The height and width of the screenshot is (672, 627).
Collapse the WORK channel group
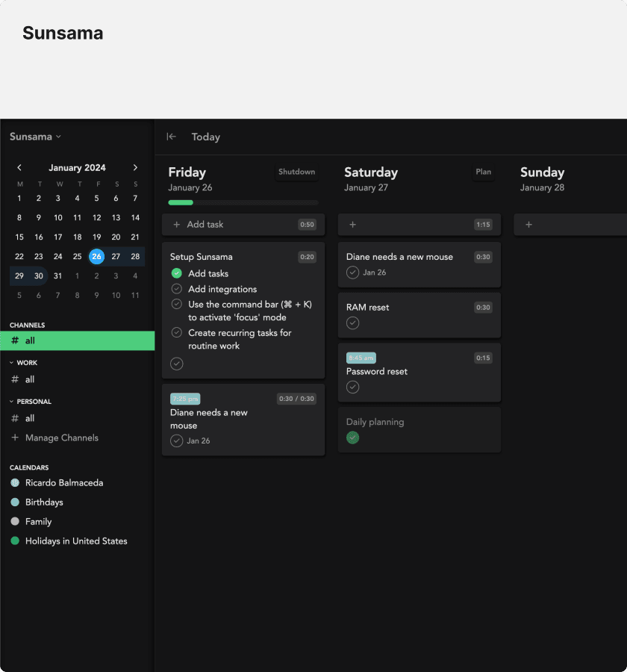pyautogui.click(x=12, y=363)
